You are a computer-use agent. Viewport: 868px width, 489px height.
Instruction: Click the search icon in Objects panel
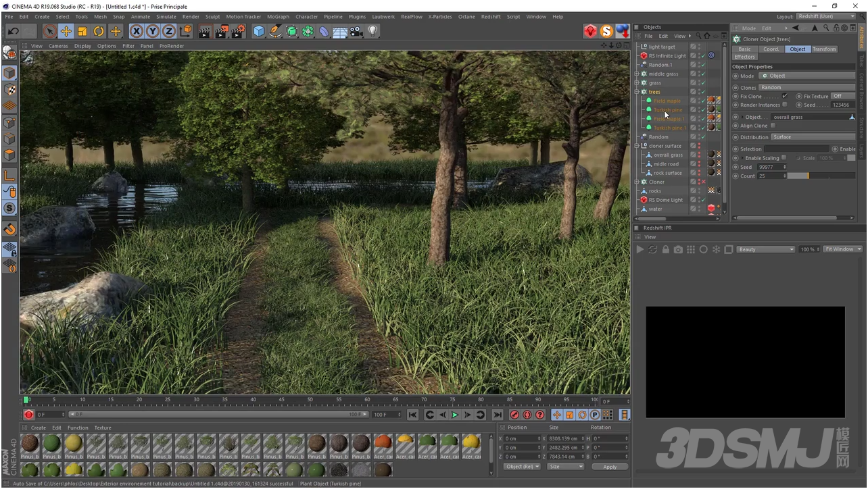pos(699,36)
